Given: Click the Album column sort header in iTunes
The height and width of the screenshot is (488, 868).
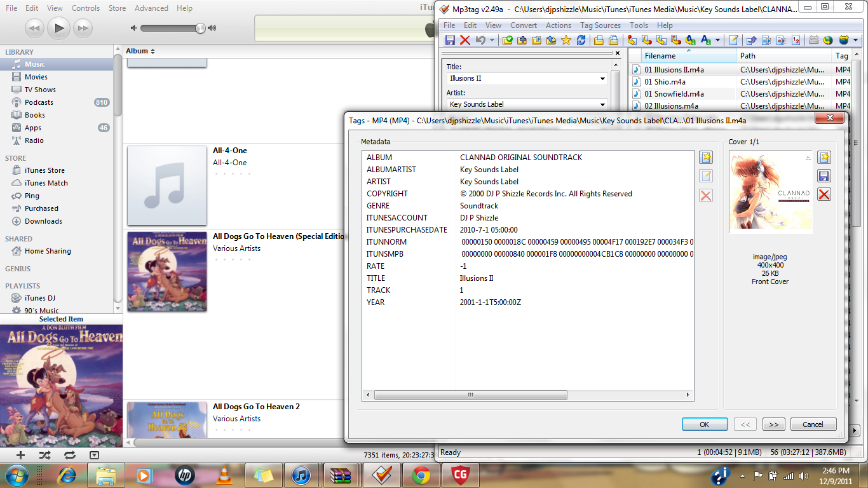Looking at the screenshot, I should click(140, 51).
